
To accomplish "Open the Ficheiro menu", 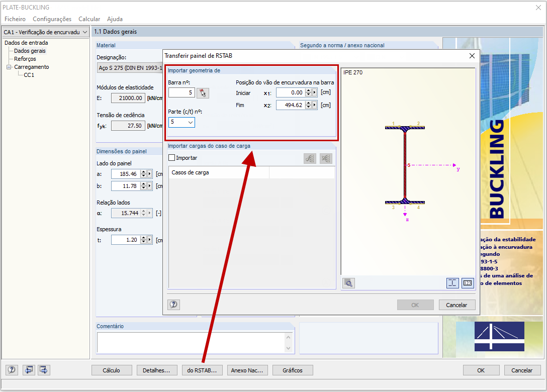I will (x=15, y=19).
